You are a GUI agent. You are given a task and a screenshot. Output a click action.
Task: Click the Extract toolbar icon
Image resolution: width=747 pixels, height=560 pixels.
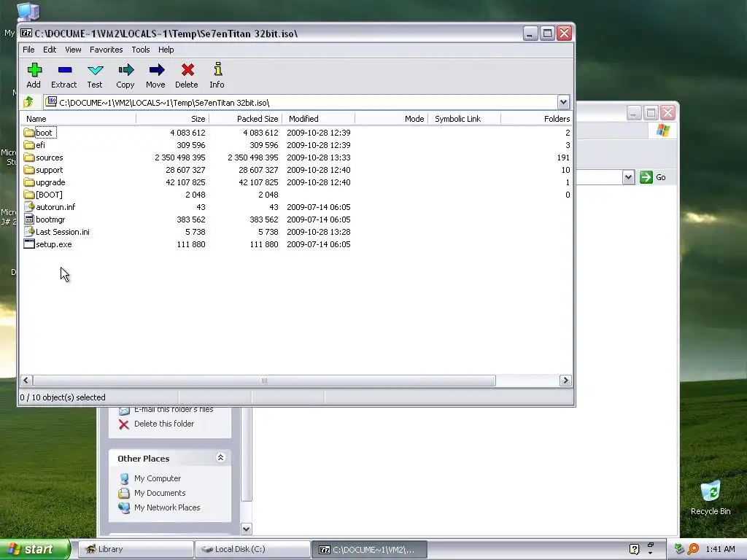point(64,71)
